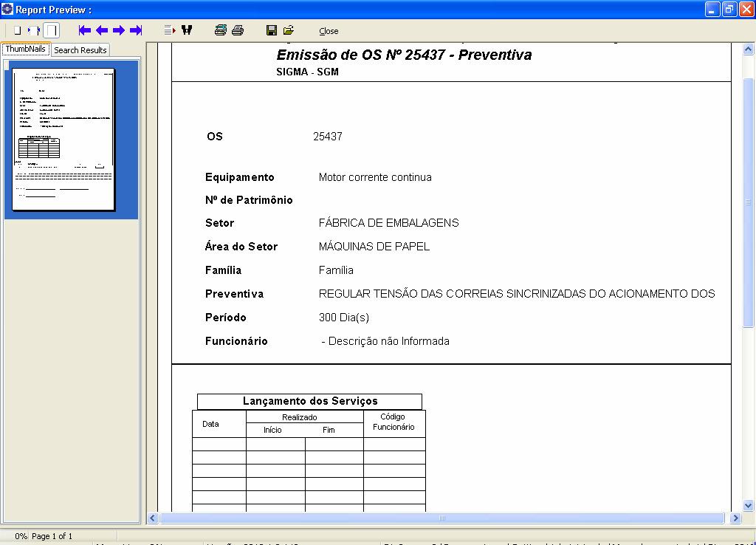This screenshot has height=545, width=756.
Task: Select page 1 thumbnail
Action: click(63, 140)
